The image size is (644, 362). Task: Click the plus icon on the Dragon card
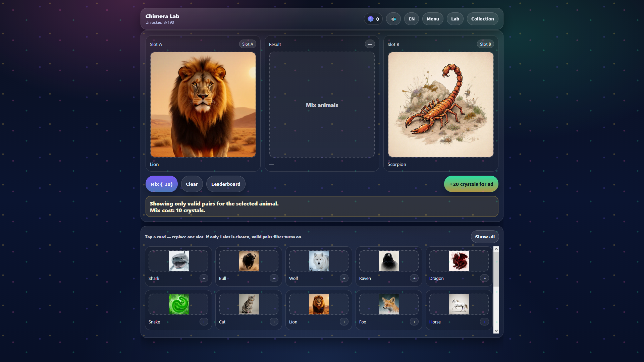coord(485,278)
